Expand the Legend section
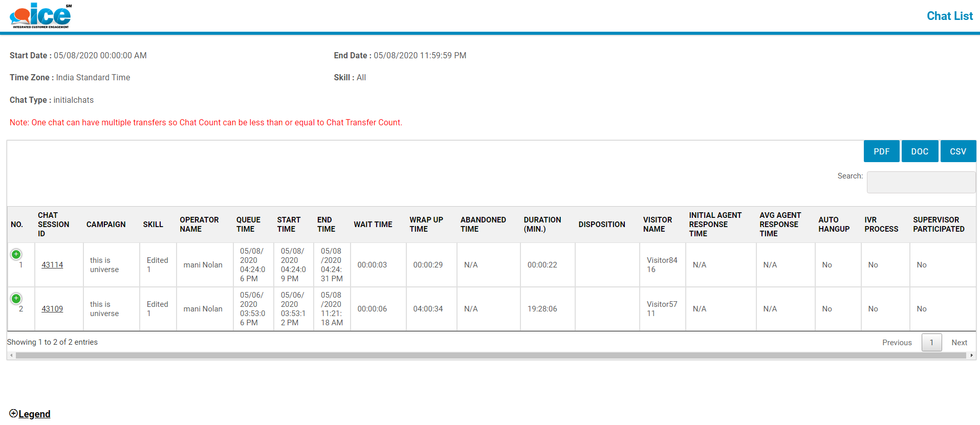This screenshot has height=425, width=980. tap(30, 414)
